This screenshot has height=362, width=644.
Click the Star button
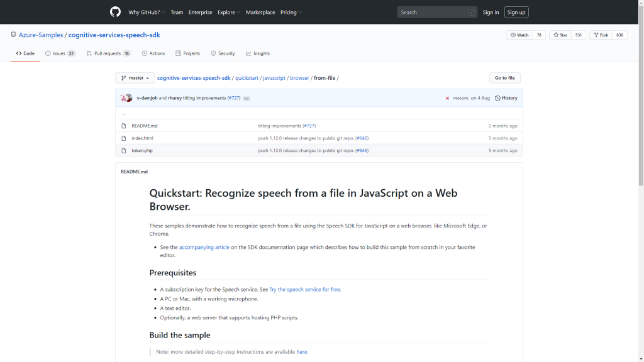[560, 35]
